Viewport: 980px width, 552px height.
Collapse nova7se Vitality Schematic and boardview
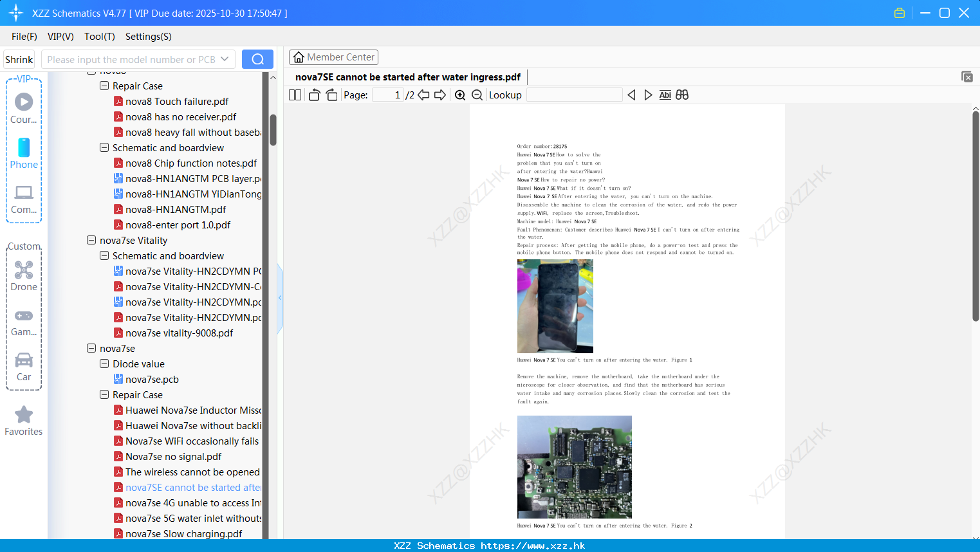click(104, 255)
